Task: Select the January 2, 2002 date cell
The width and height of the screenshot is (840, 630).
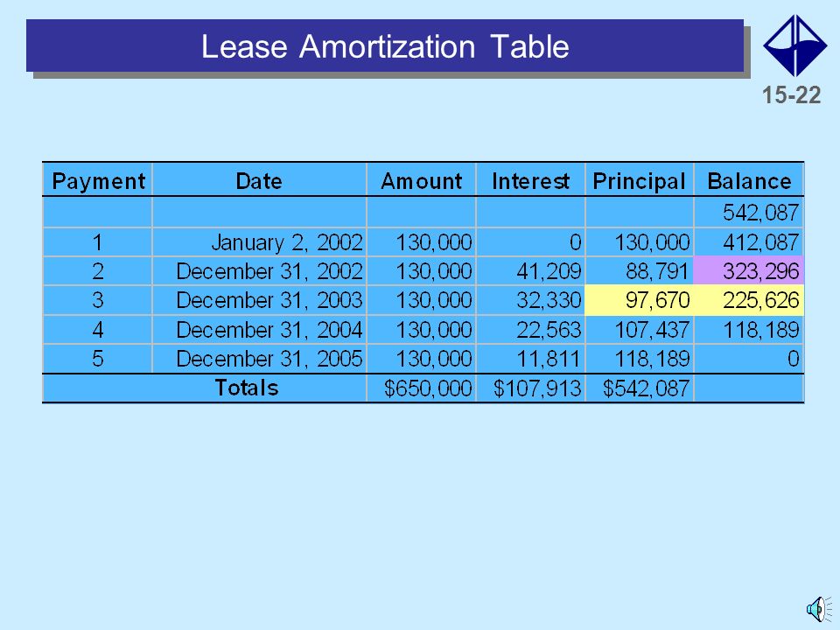Action: [x=259, y=242]
